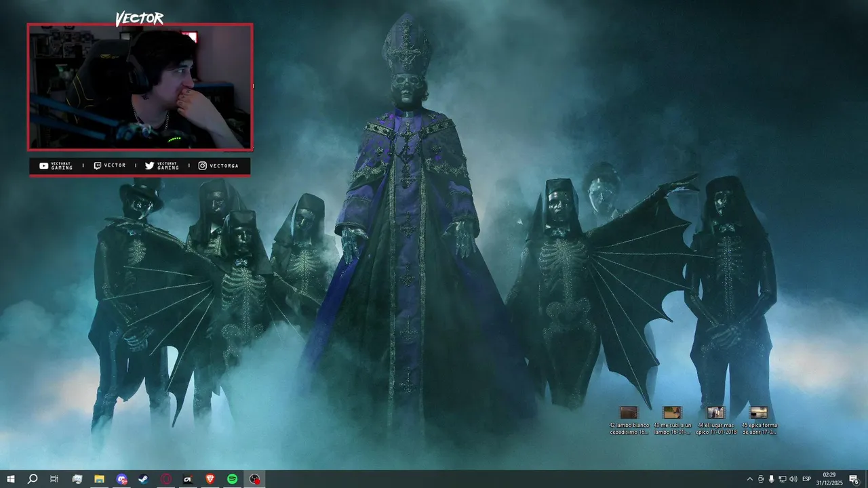This screenshot has width=868, height=488.
Task: Click the Meet Now tray icon
Action: 761,479
